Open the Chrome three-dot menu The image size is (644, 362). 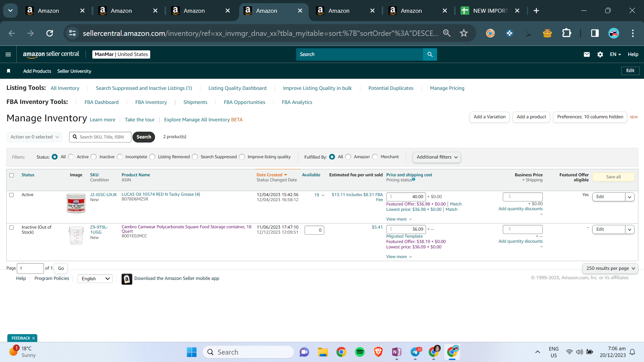pyautogui.click(x=633, y=33)
